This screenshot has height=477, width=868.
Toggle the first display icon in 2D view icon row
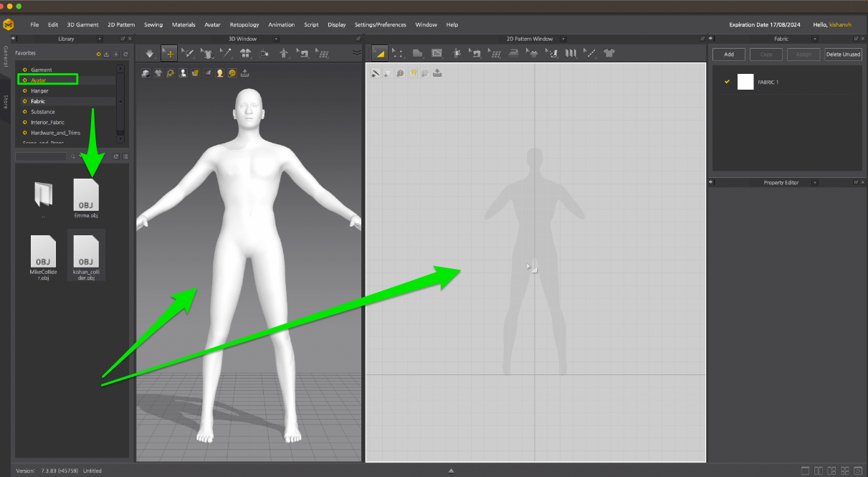pyautogui.click(x=375, y=72)
